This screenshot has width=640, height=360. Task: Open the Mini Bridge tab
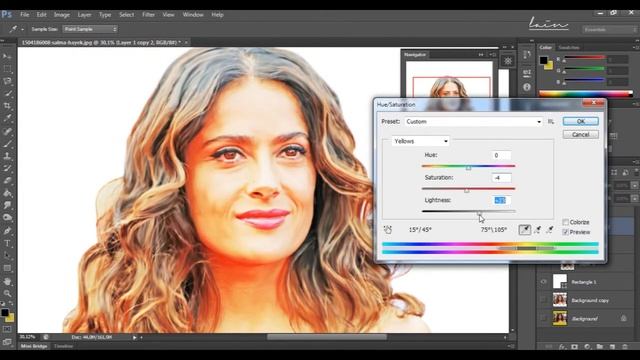tap(34, 346)
